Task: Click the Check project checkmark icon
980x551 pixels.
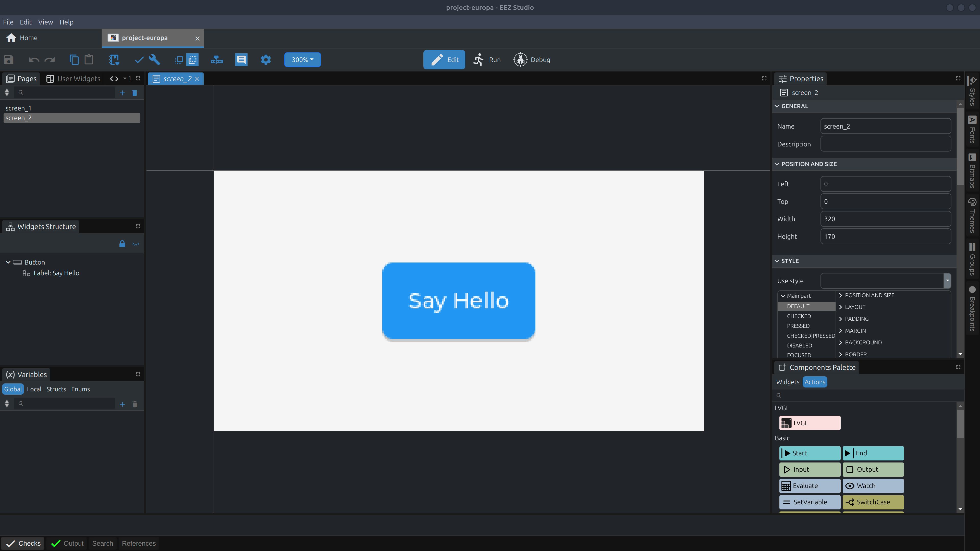Action: [x=139, y=60]
